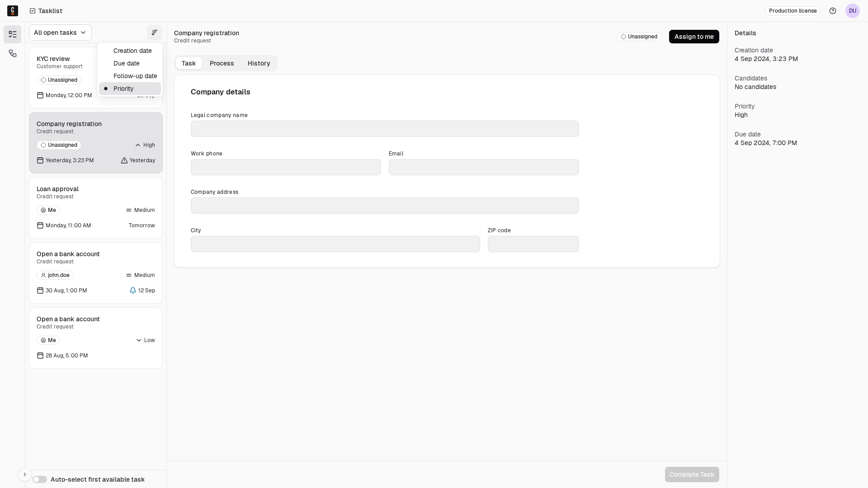
Task: Sort by Due date
Action: 130,63
